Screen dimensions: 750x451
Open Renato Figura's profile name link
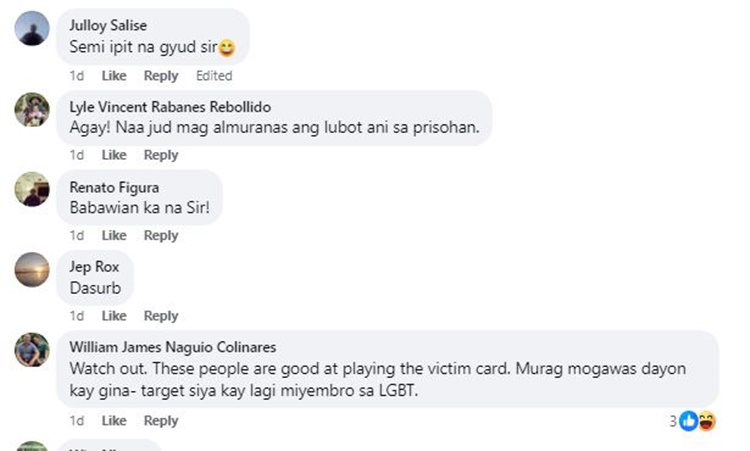114,187
